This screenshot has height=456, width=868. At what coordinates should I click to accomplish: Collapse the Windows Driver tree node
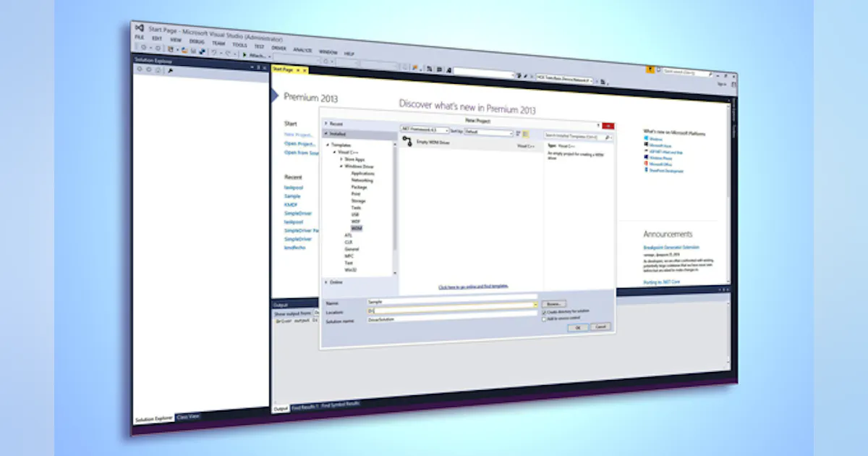[341, 166]
